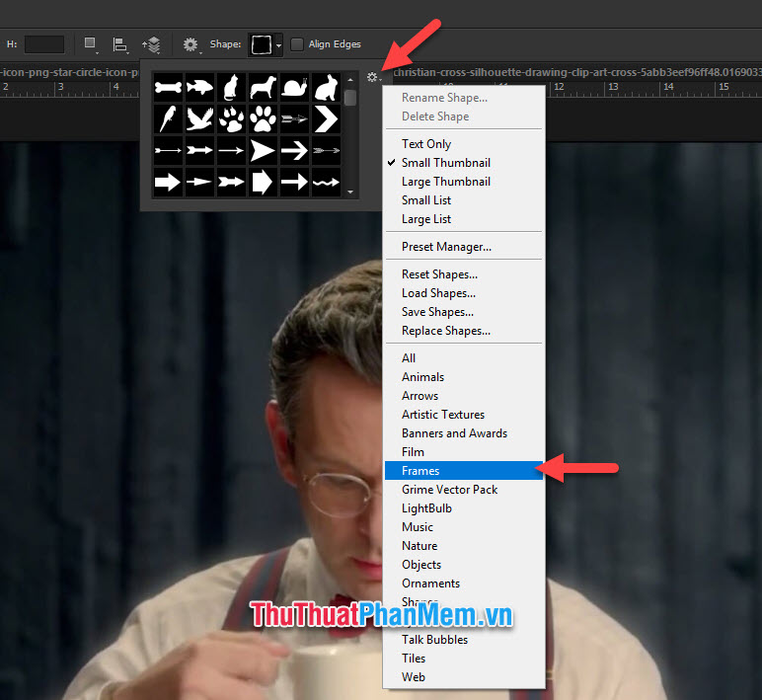Click the current Shape preview swatch
This screenshot has width=762, height=700.
point(262,44)
